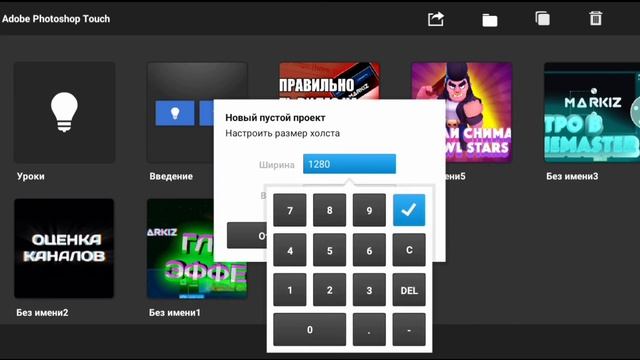The width and height of the screenshot is (640, 360).
Task: Tap the minus sign key
Action: (x=409, y=330)
